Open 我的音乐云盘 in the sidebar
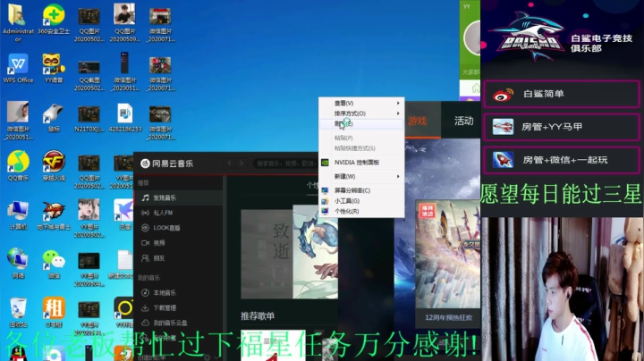 178,323
